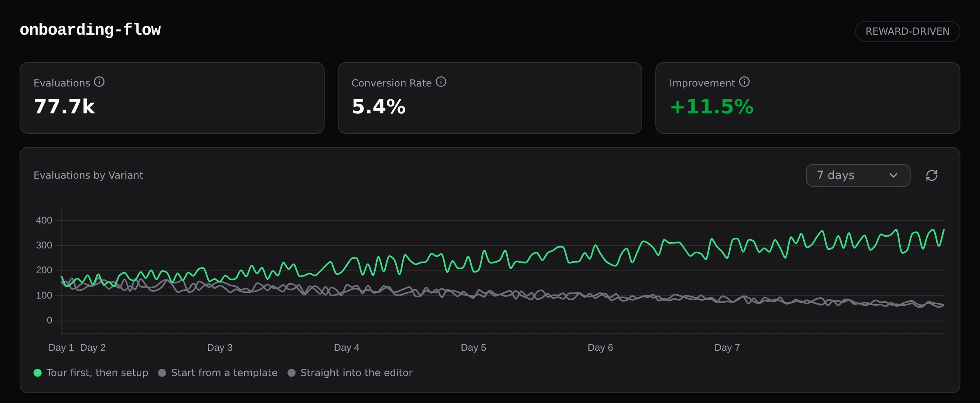Click the Day 1 axis label
The image size is (980, 403).
pos(61,348)
